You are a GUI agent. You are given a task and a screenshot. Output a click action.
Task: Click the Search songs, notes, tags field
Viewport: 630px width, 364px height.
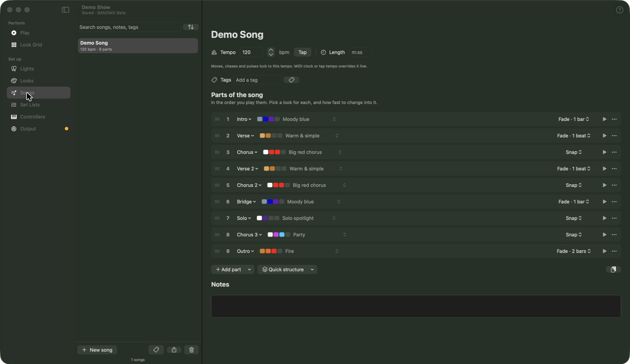coord(129,27)
